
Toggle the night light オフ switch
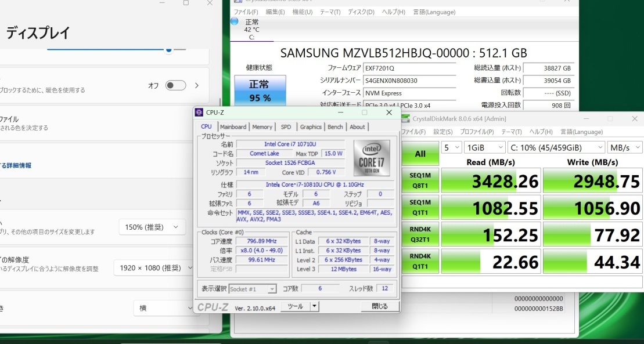tap(175, 85)
